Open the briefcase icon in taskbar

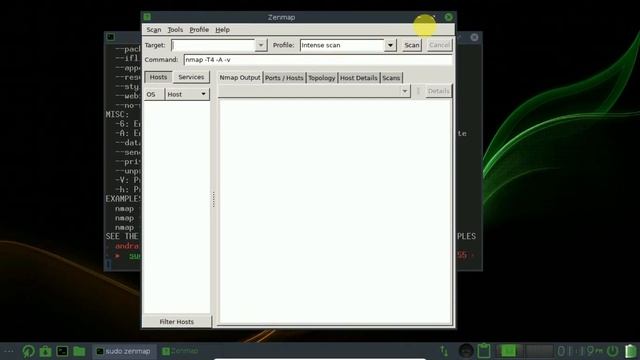[45, 351]
